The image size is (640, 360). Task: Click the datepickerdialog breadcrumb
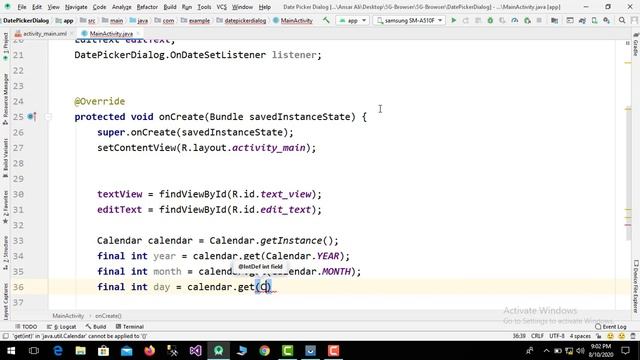pos(242,20)
